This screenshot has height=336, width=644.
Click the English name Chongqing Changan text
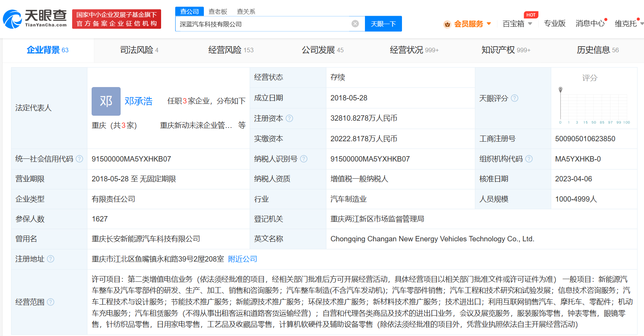(x=432, y=239)
